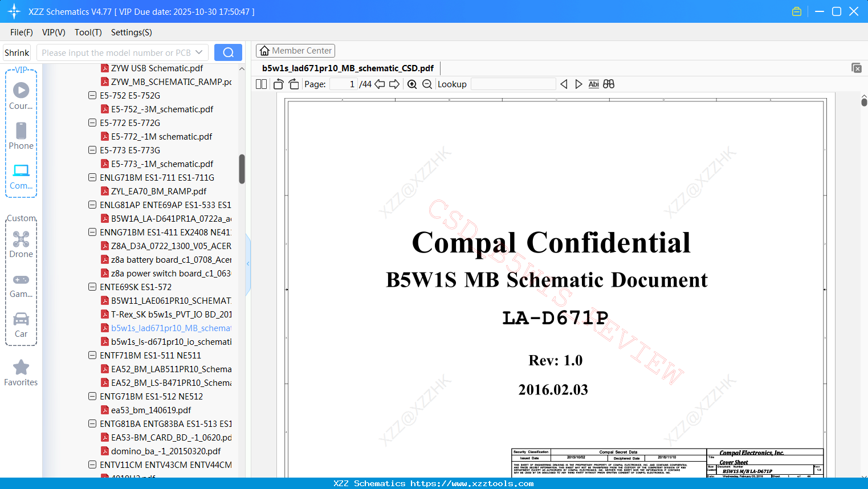Open E5-773_-1M_schematic.pdf file

click(x=162, y=164)
